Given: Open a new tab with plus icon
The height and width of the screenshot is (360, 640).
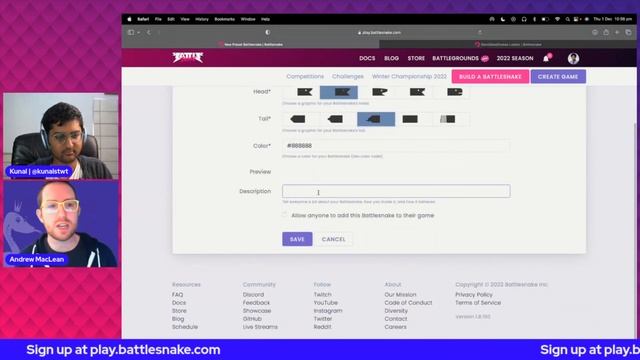Looking at the screenshot, I should tap(617, 32).
